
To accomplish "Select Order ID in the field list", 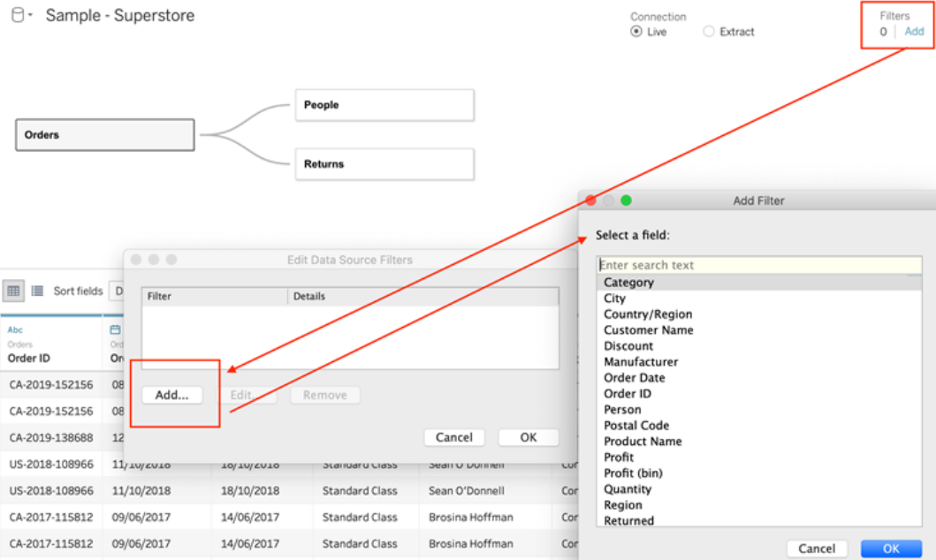I will pyautogui.click(x=759, y=394).
